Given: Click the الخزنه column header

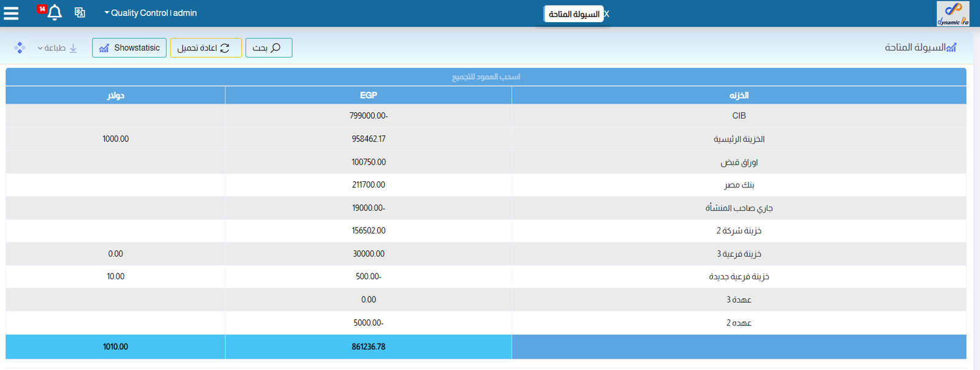Looking at the screenshot, I should coord(739,95).
